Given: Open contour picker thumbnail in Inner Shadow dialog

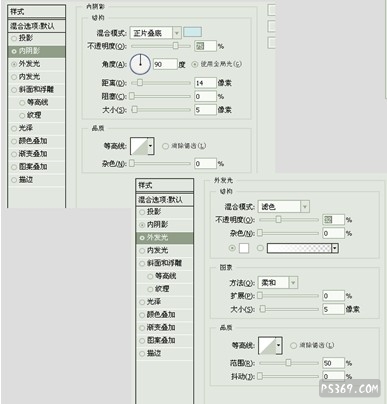Looking at the screenshot, I should [139, 146].
